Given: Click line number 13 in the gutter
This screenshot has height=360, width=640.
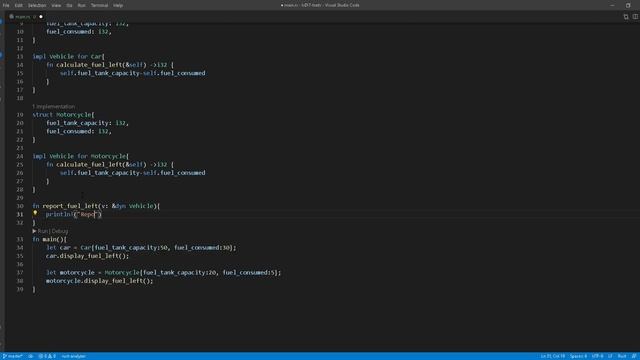Looking at the screenshot, I should [20, 57].
